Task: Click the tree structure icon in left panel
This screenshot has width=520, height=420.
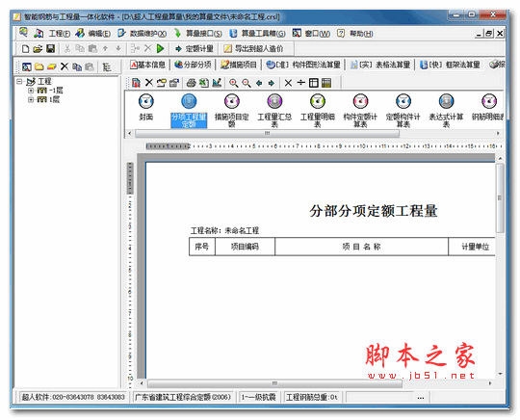Action: pos(107,67)
